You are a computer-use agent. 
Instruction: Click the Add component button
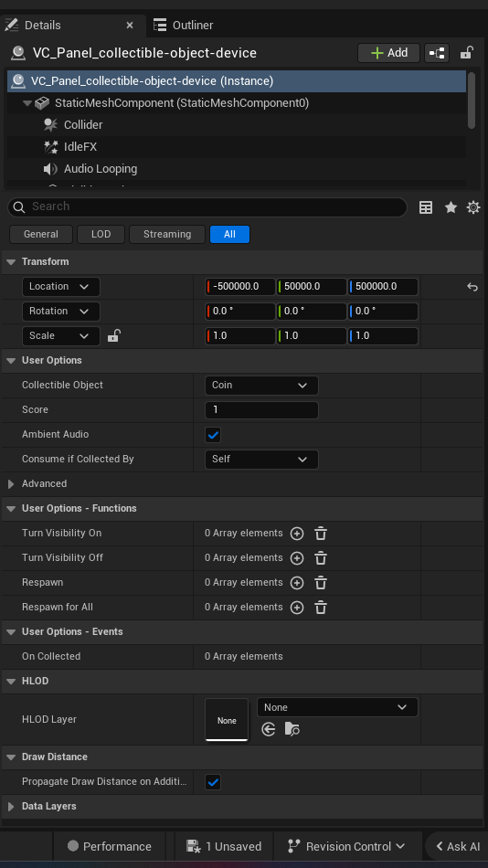(x=389, y=53)
